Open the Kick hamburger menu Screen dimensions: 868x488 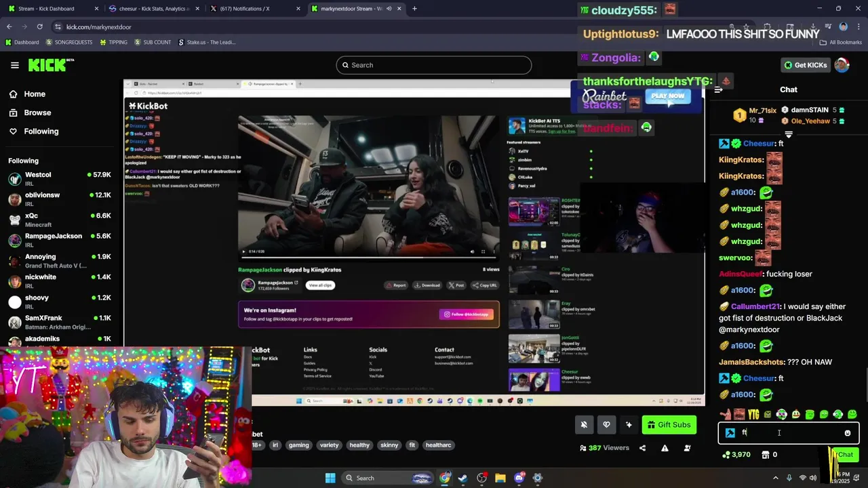15,65
